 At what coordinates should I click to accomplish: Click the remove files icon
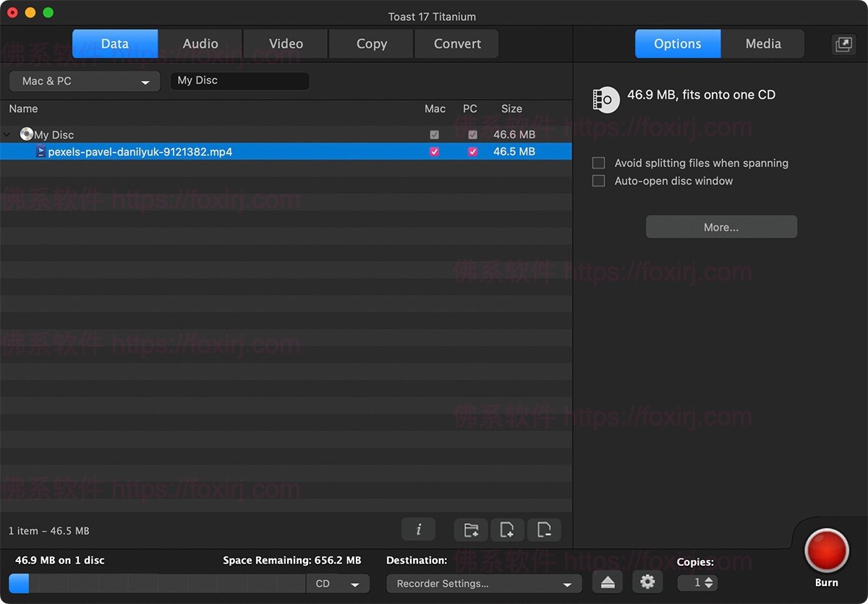coord(544,529)
